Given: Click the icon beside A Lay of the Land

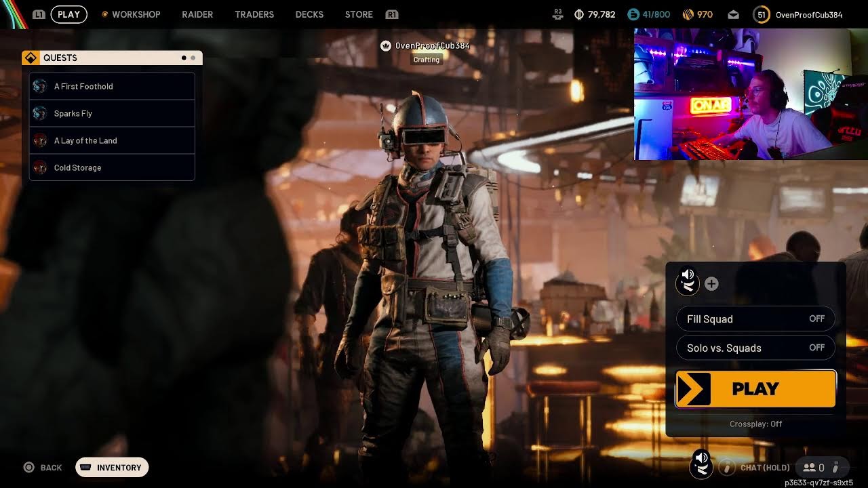Looking at the screenshot, I should pyautogui.click(x=40, y=140).
